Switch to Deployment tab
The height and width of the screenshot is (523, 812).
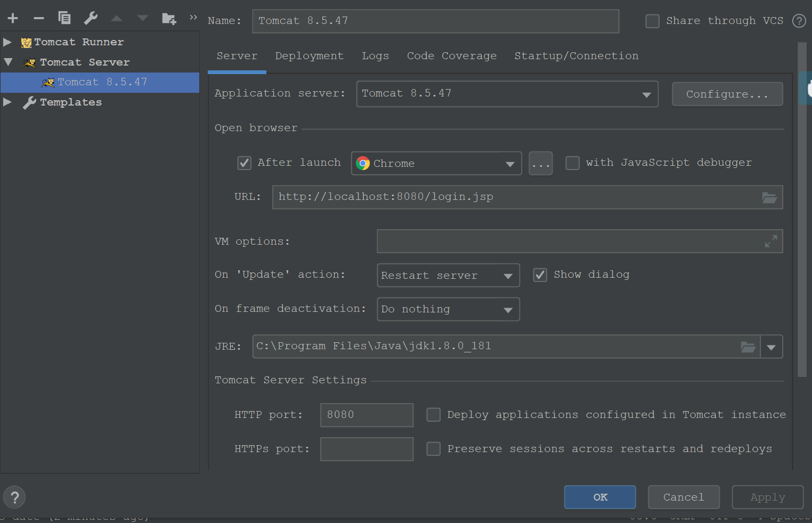click(x=310, y=56)
